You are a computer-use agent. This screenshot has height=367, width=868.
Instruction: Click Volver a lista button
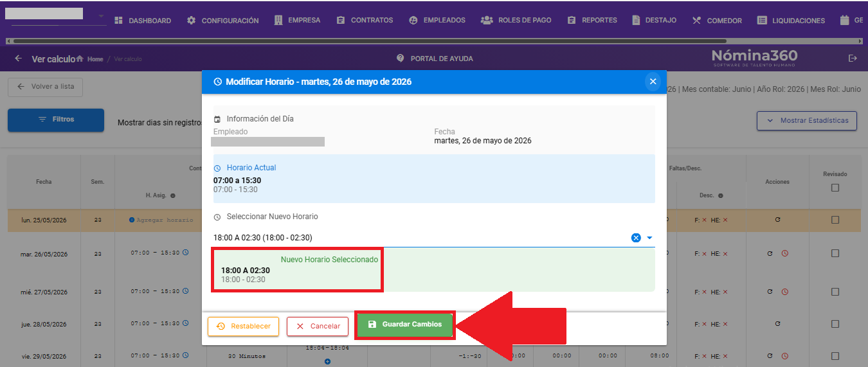coord(45,86)
